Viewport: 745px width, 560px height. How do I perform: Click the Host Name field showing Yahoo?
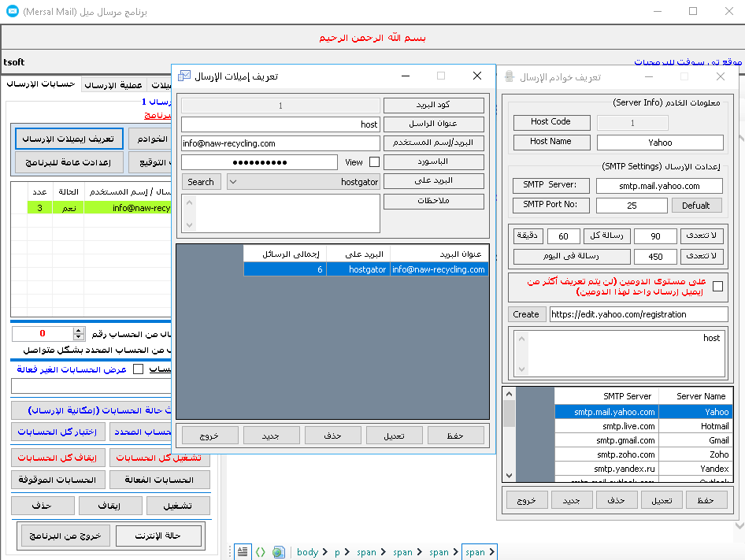pyautogui.click(x=660, y=142)
